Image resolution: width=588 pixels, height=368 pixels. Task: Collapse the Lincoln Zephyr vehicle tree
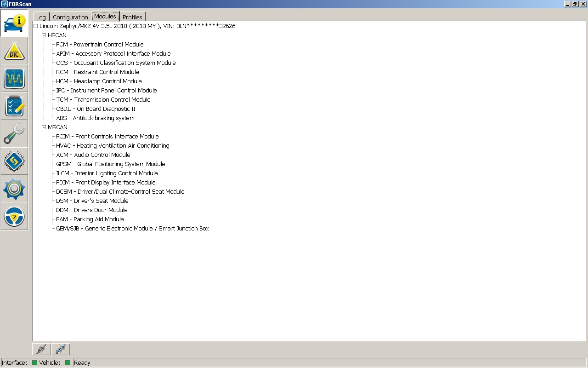click(x=35, y=26)
